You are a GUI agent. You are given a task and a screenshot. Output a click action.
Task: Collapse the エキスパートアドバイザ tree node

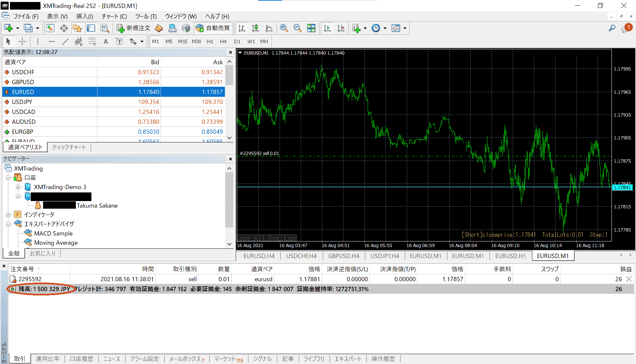tap(8, 224)
